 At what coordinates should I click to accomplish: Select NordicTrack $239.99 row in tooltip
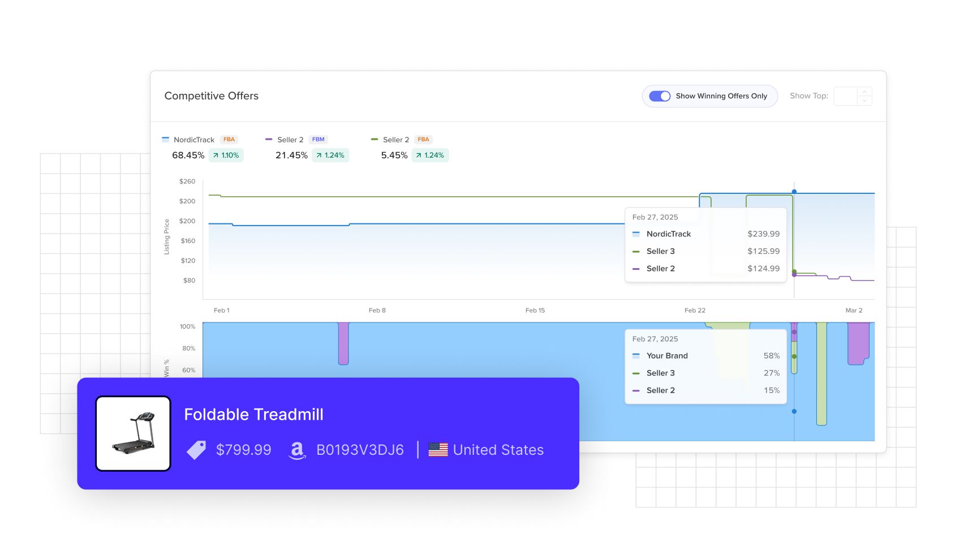point(705,234)
